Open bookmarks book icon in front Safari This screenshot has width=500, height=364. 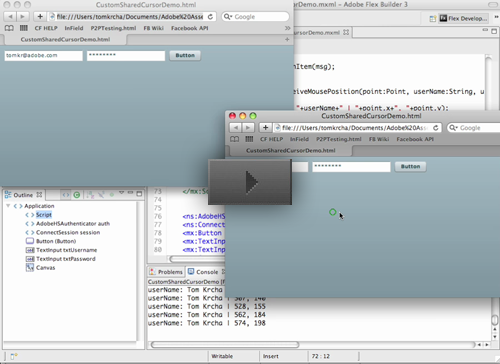coord(235,139)
